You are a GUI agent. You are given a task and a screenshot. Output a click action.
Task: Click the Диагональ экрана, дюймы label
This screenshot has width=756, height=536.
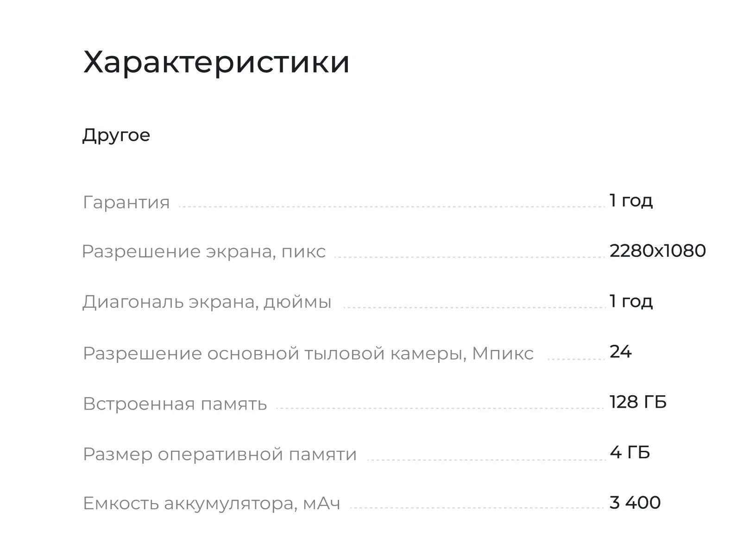(207, 302)
